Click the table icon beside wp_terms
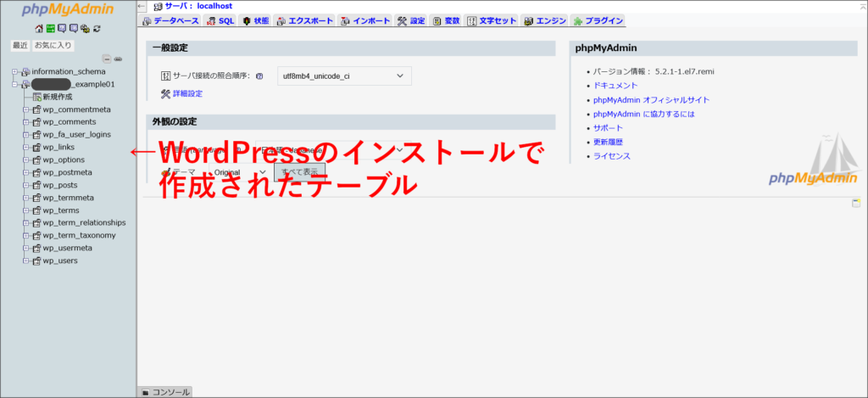This screenshot has height=398, width=868. [x=37, y=210]
